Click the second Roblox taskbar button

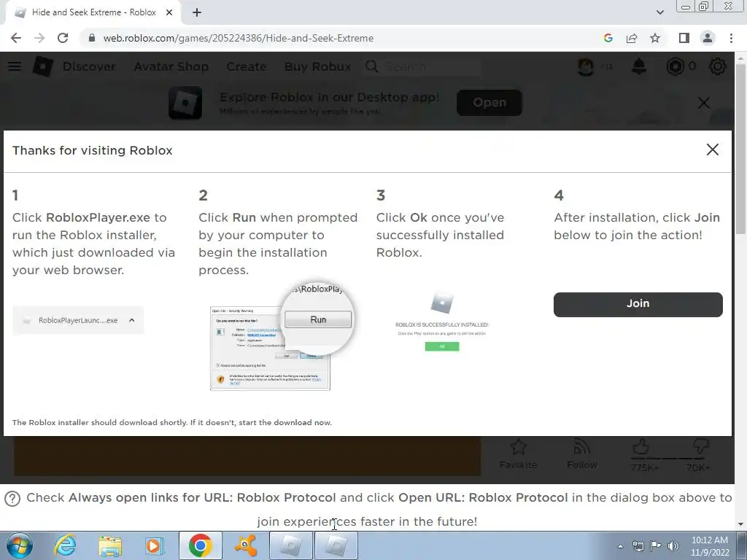point(336,545)
